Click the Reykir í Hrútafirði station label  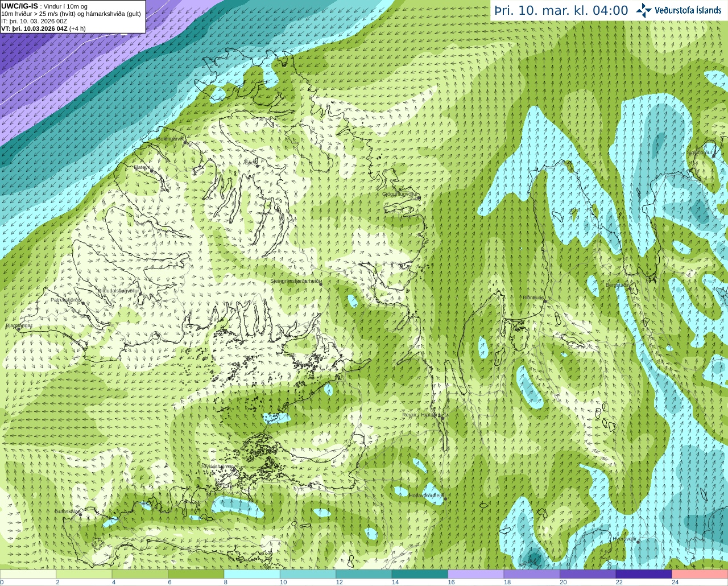422,415
